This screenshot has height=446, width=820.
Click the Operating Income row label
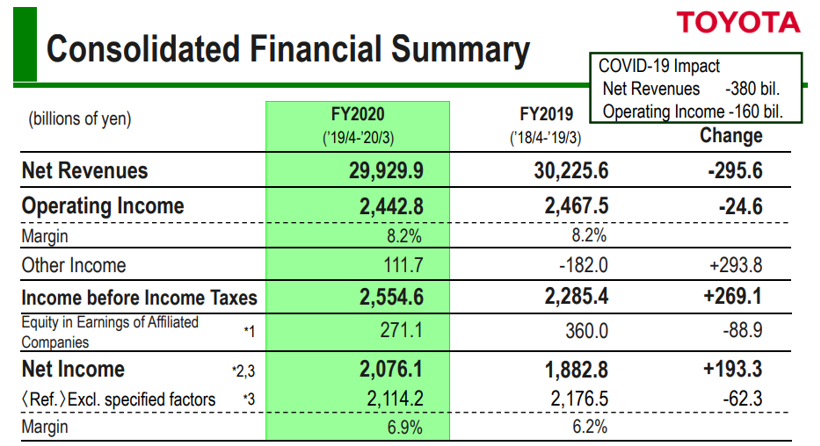pos(103,206)
